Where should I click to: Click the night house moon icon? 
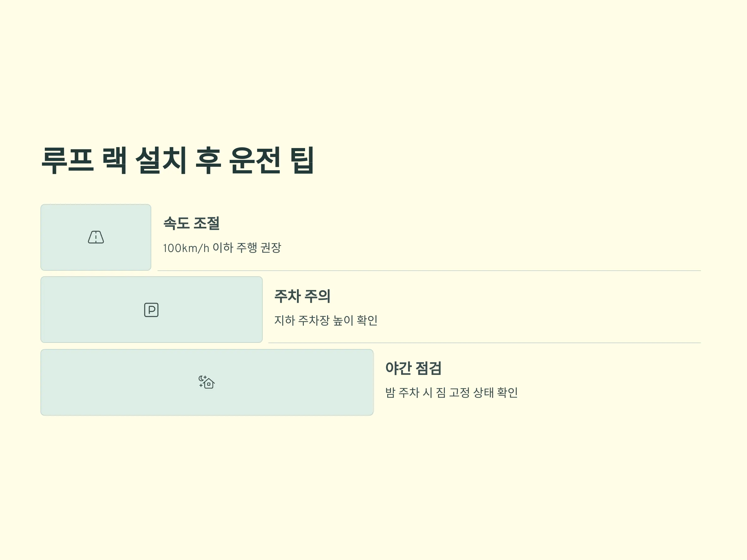click(x=207, y=382)
